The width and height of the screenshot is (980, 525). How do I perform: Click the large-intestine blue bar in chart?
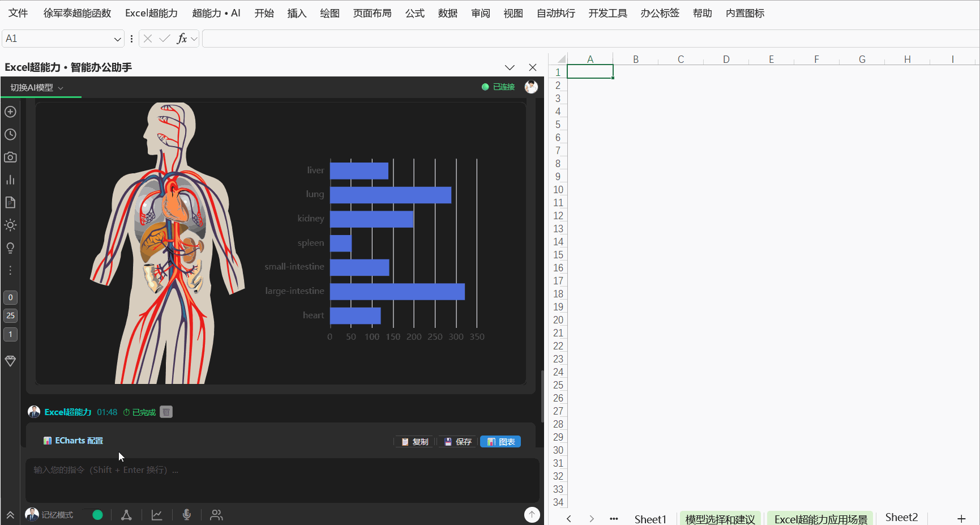click(x=397, y=292)
